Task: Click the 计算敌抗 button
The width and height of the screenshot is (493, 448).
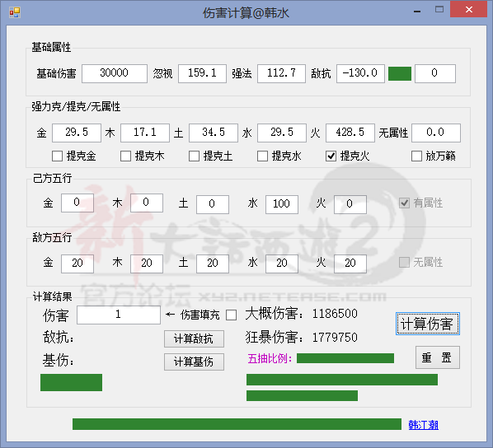Action: tap(194, 338)
